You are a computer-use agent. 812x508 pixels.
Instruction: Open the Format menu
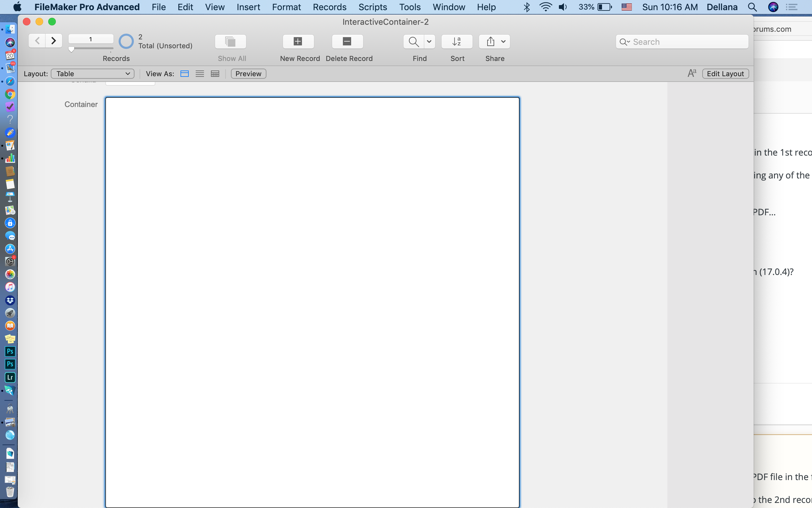coord(286,7)
